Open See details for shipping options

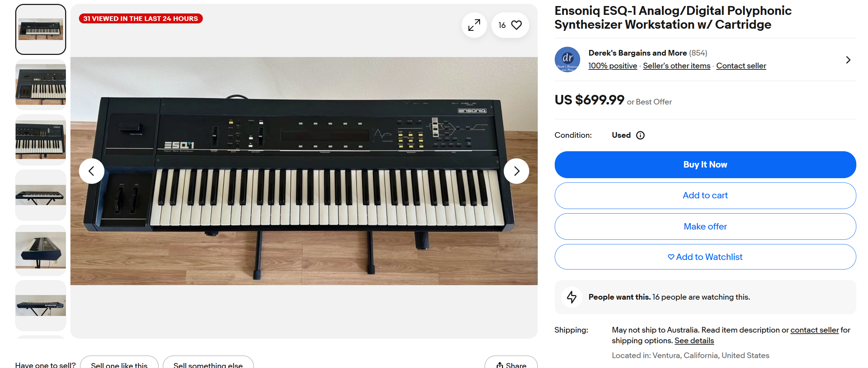point(694,341)
